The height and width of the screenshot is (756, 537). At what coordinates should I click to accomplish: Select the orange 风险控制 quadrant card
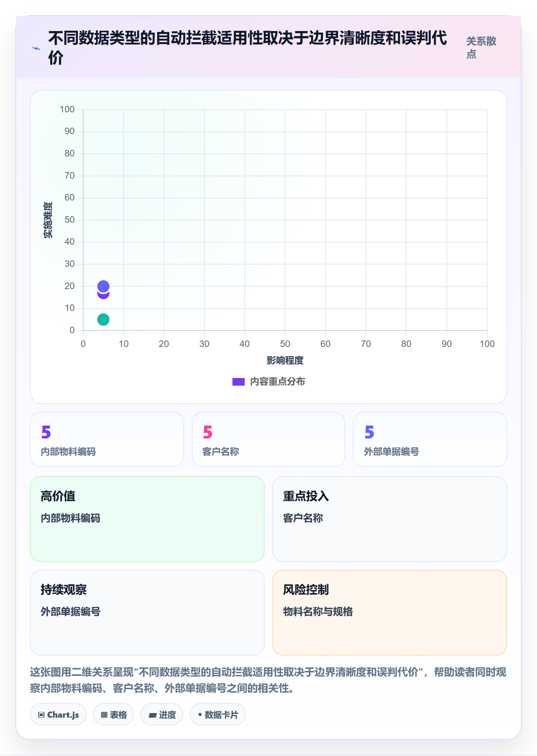(x=390, y=613)
